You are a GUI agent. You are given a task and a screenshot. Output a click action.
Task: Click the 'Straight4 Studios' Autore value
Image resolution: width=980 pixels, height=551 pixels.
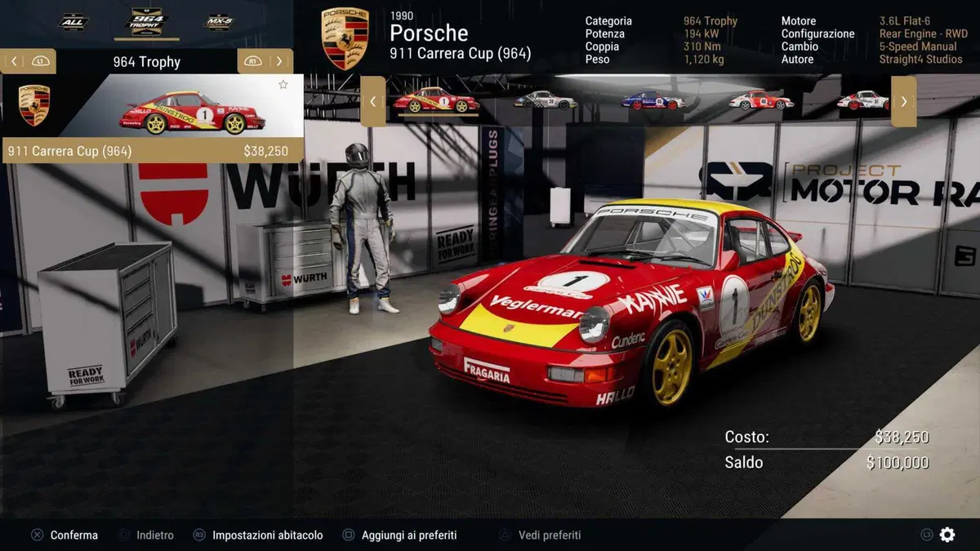[x=921, y=60]
